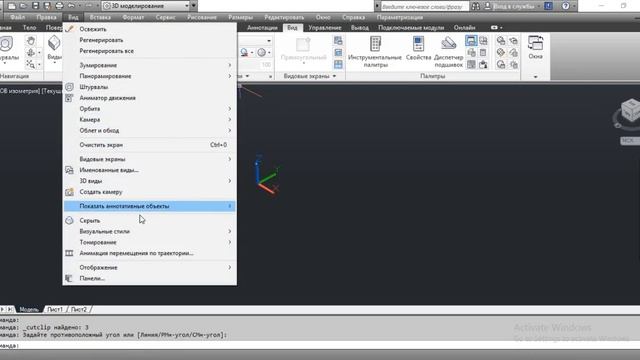Click the Вход в службы sign-in button

tap(513, 6)
